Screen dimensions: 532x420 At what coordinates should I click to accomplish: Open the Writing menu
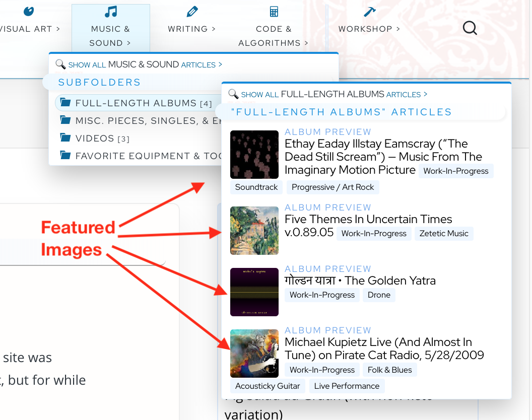pos(191,29)
